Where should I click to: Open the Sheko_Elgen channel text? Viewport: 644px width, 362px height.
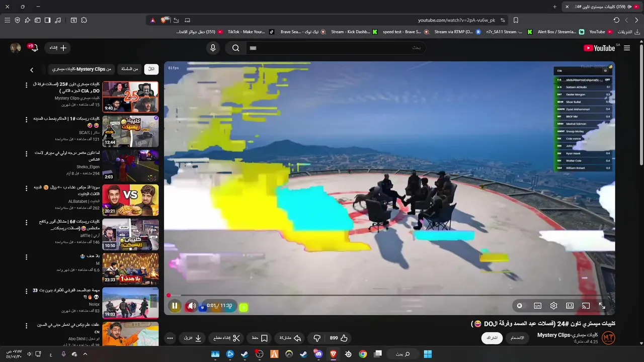coord(88,167)
